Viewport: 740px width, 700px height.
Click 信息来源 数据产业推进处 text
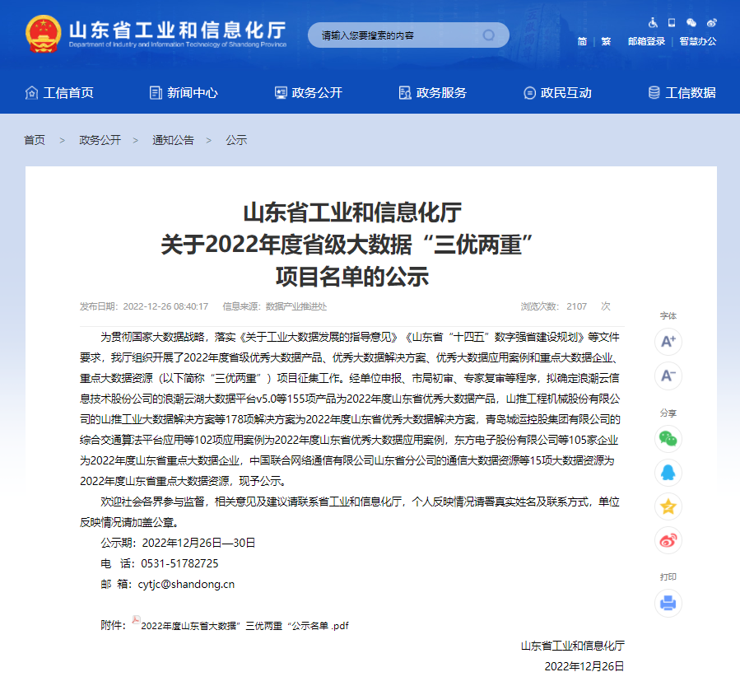[275, 306]
